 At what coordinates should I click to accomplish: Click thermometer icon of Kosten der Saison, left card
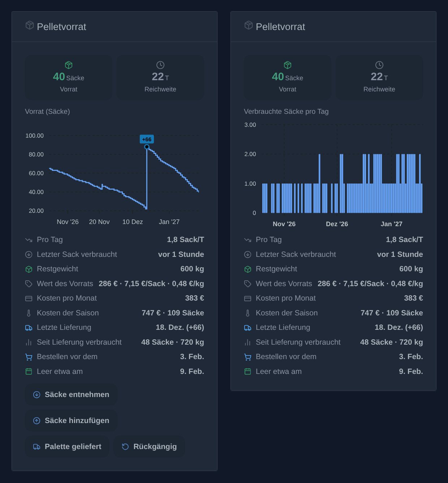[x=29, y=313]
